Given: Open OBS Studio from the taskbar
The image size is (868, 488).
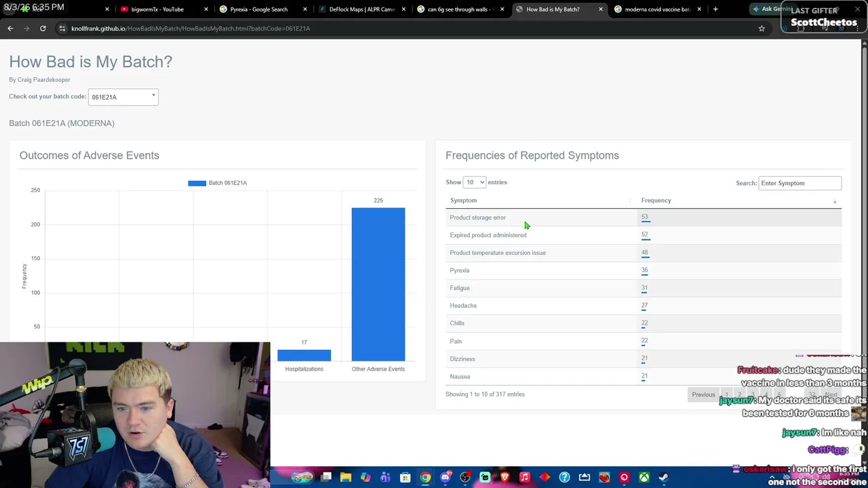Looking at the screenshot, I should (465, 478).
